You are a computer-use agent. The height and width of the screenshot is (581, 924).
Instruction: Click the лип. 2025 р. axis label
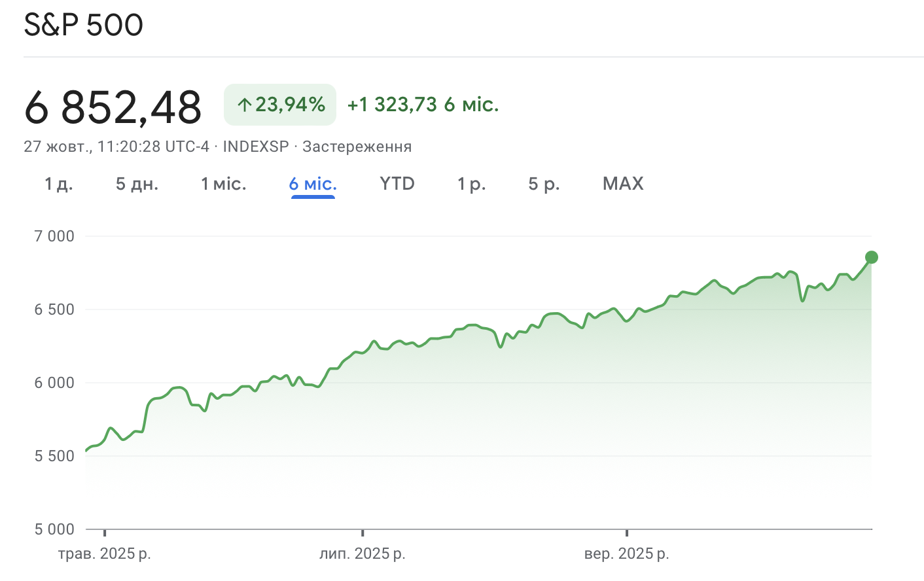[x=363, y=554]
